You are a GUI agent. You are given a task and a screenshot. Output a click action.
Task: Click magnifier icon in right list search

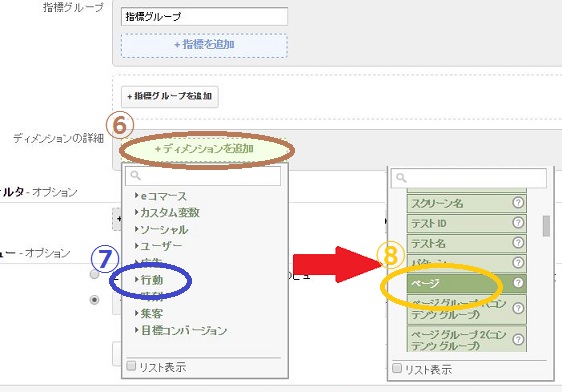pyautogui.click(x=401, y=178)
